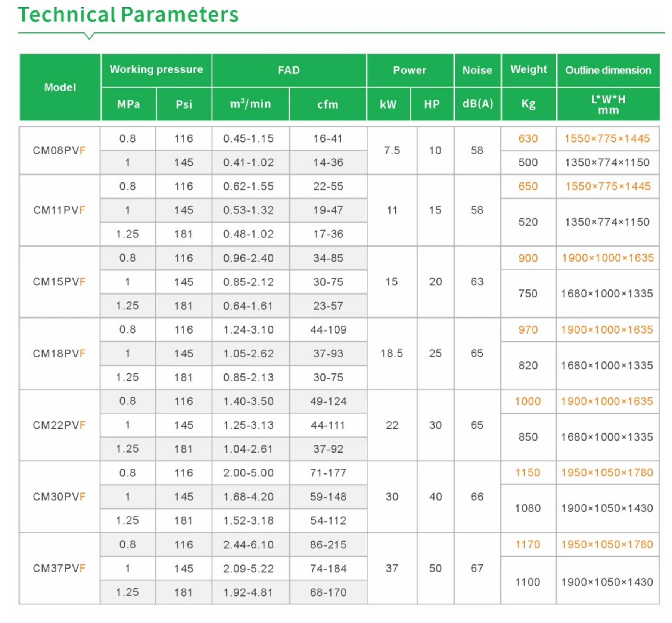
Task: Click the MPa subheader
Action: point(129,104)
